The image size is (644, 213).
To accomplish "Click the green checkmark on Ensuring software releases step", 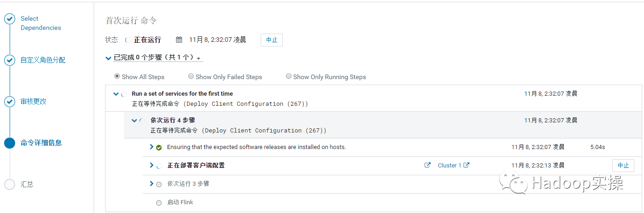I will (159, 148).
